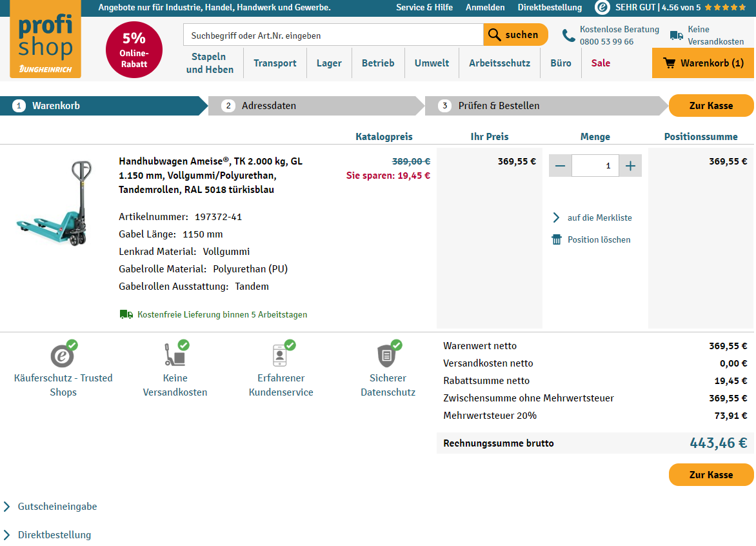
Task: Increase quantity with the plus button
Action: coord(630,166)
